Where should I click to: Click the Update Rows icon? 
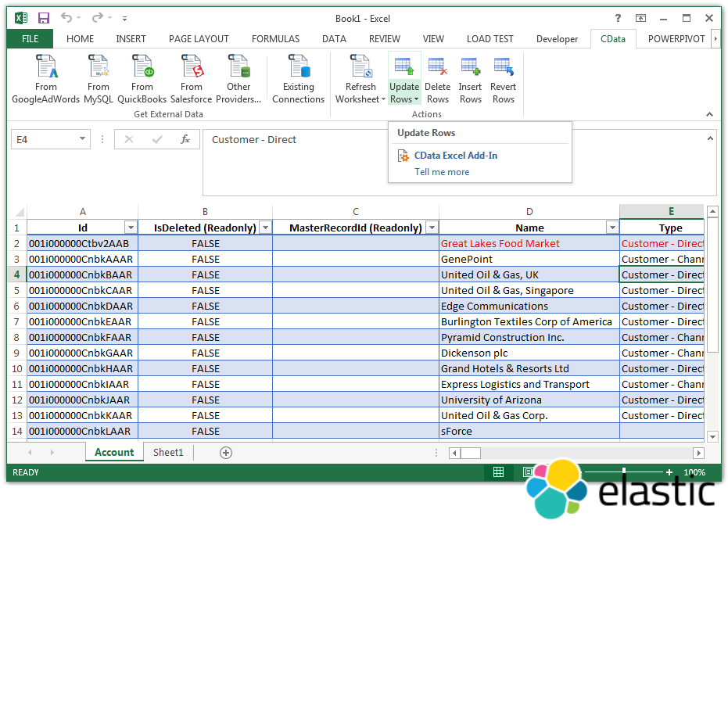(404, 66)
